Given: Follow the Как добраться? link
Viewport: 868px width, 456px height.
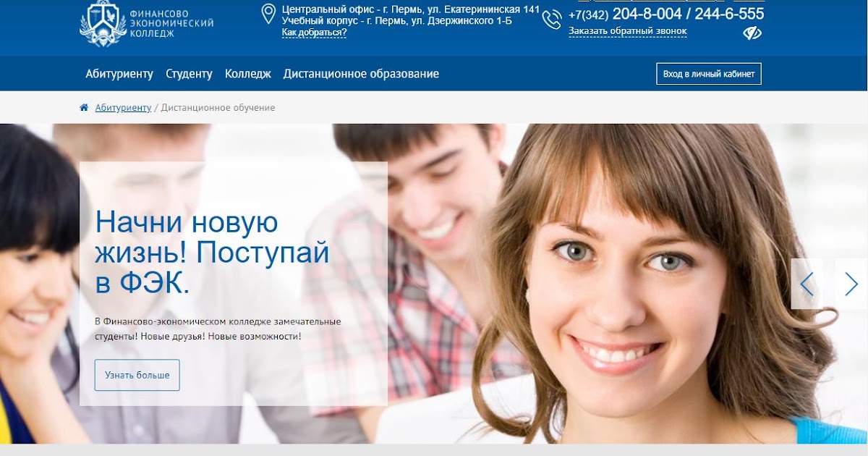Looking at the screenshot, I should point(314,32).
